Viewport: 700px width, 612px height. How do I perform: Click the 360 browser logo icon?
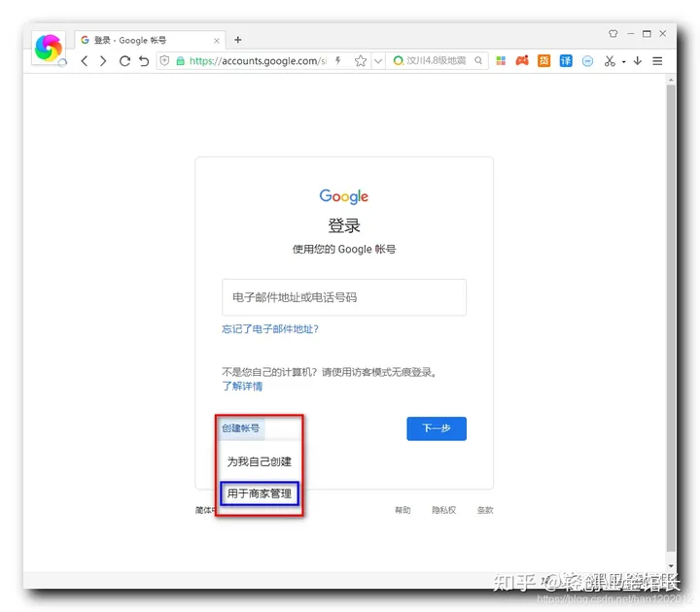point(49,48)
